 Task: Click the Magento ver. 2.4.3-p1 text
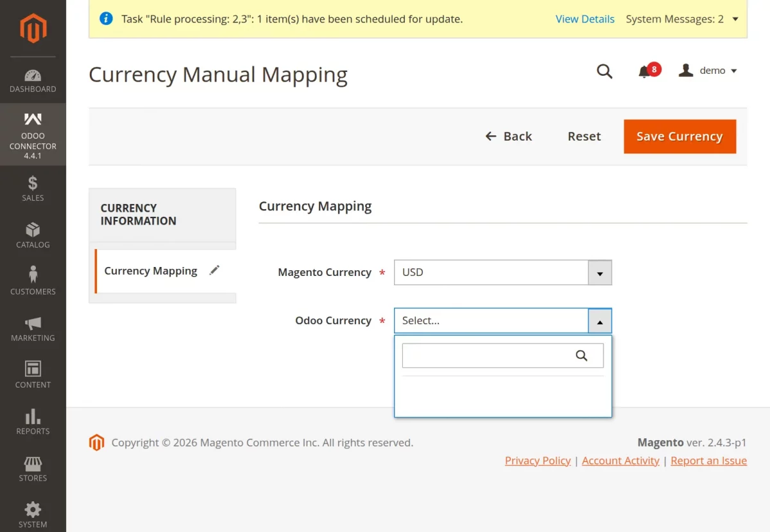click(692, 443)
